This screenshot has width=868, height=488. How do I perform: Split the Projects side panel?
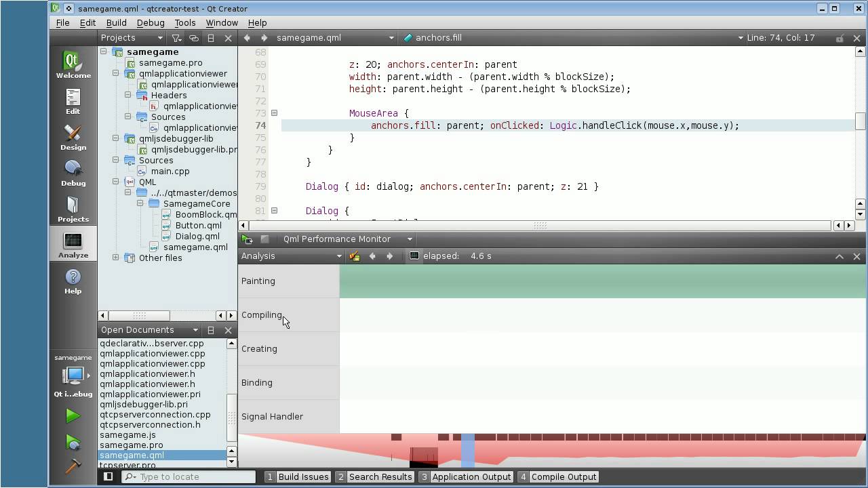click(x=211, y=38)
